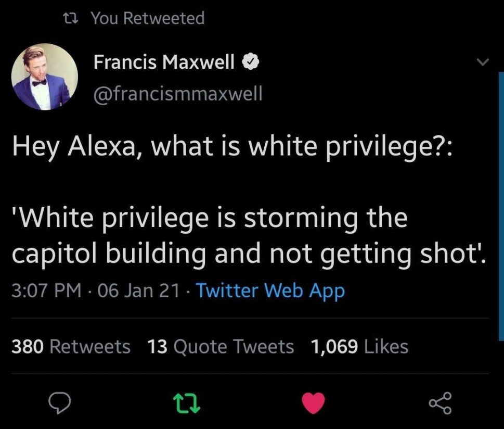Screen dimensions: 504x429
Task: Click the Twitter Web App source link
Action: click(270, 291)
